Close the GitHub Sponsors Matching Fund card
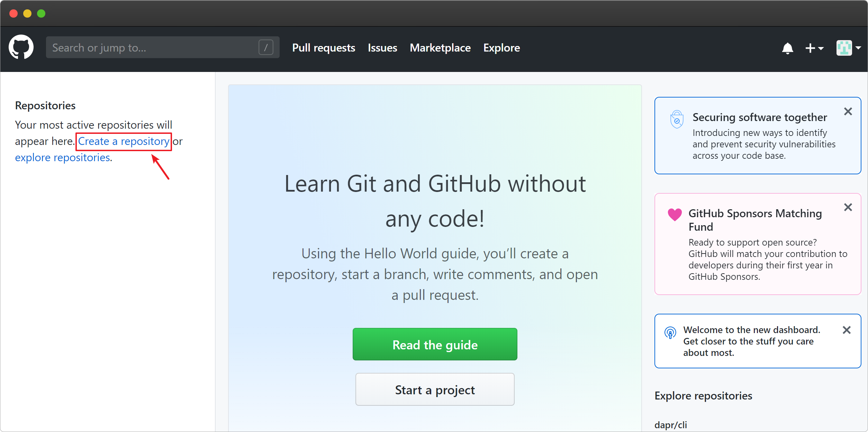The width and height of the screenshot is (868, 432). pos(848,207)
